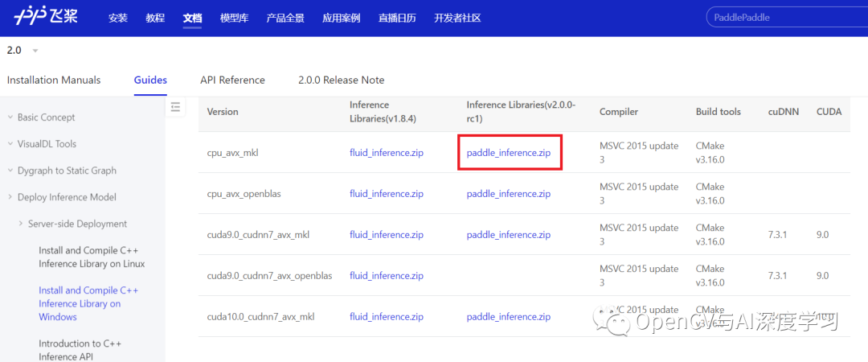Open Install and Compile C++ Inference Library on Windows
This screenshot has width=868, height=362.
tap(88, 304)
